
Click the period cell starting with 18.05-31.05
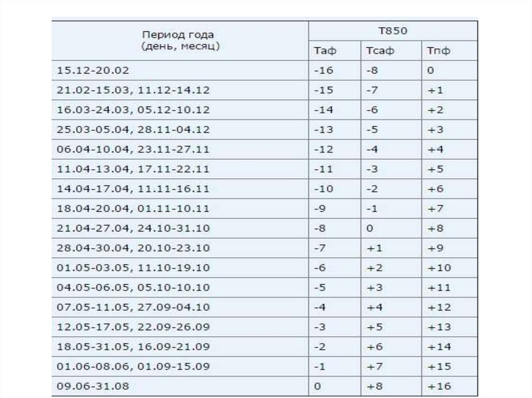[x=133, y=347]
